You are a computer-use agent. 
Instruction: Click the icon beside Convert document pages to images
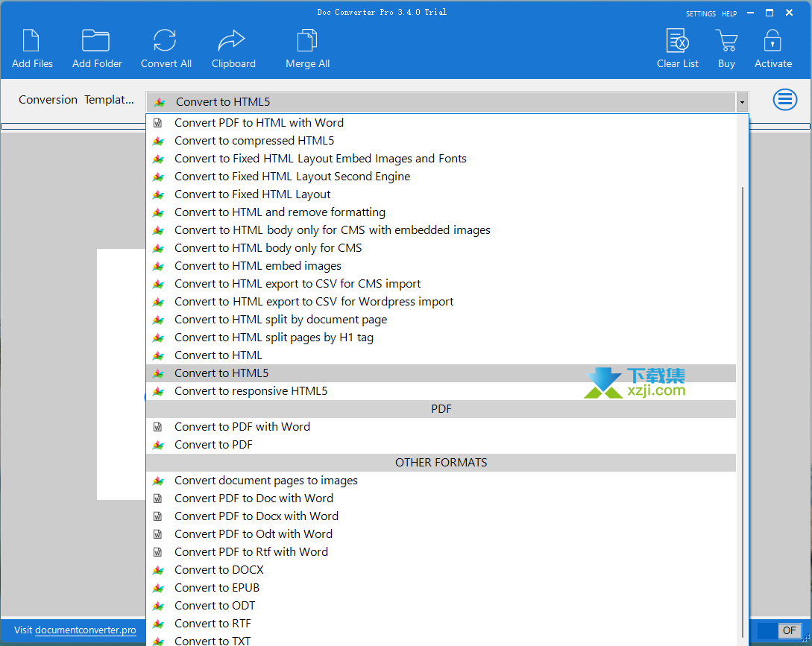(x=159, y=481)
